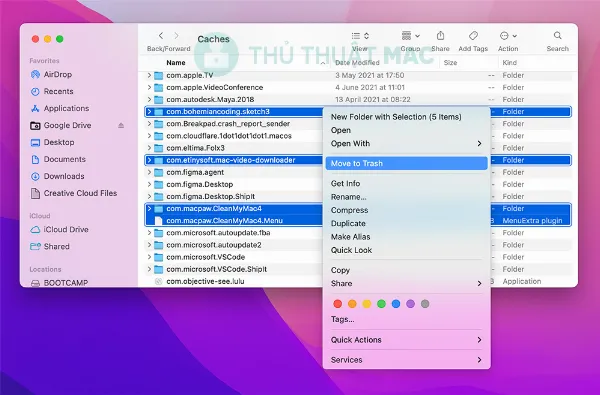The height and width of the screenshot is (395, 600).
Task: Click the Add Tags toolbar icon
Action: tap(473, 36)
